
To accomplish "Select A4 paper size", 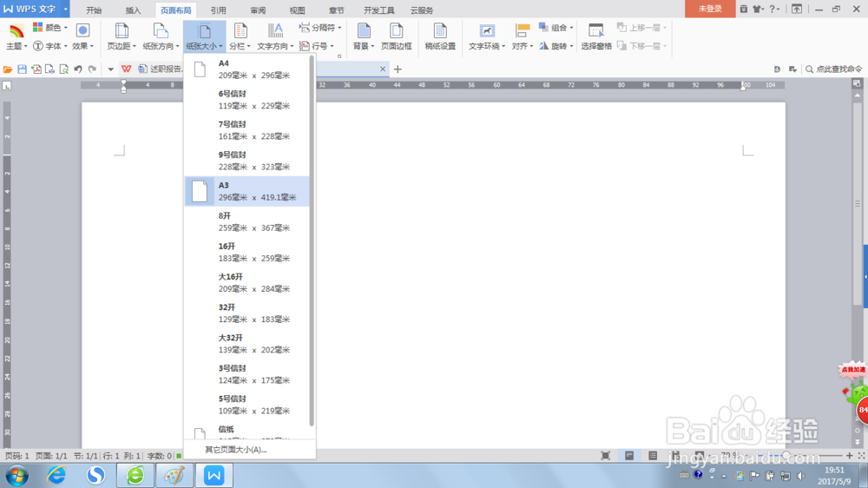I will [247, 69].
